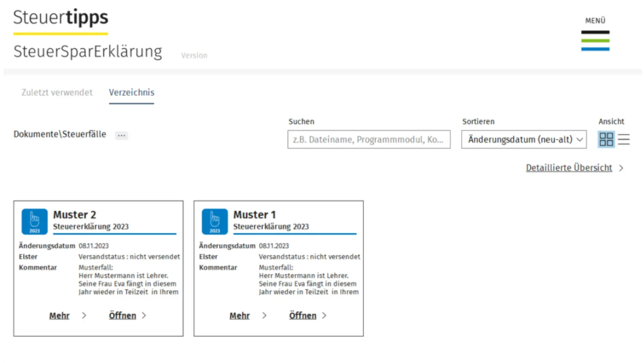Click Mehr on the Muster 1 card
Image resolution: width=644 pixels, height=363 pixels.
pos(240,316)
